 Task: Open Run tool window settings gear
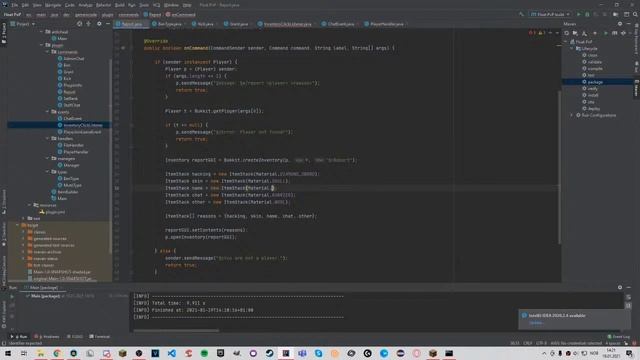pos(620,287)
